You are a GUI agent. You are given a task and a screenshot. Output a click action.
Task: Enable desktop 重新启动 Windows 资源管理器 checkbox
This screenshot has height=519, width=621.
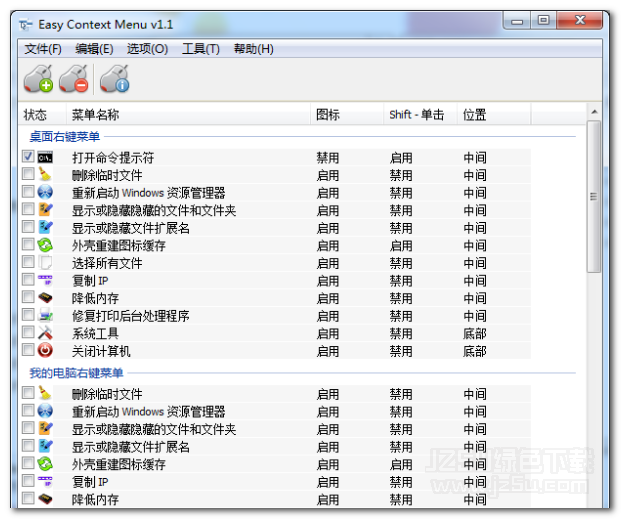28,192
